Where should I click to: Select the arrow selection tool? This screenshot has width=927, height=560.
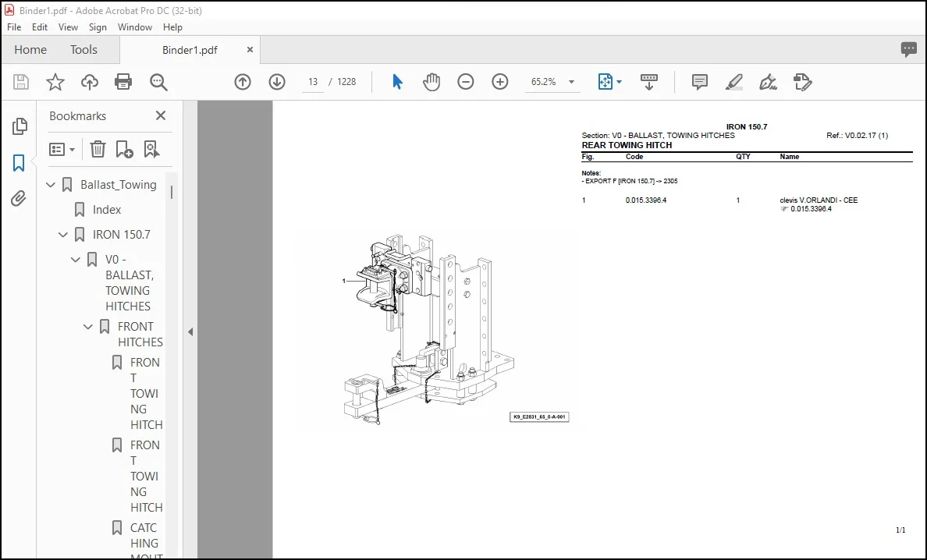pos(397,82)
